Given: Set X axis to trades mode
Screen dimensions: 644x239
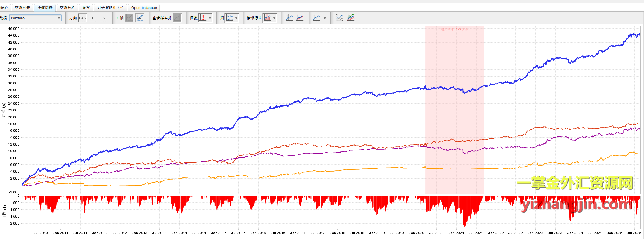Looking at the screenshot, I should tap(129, 18).
